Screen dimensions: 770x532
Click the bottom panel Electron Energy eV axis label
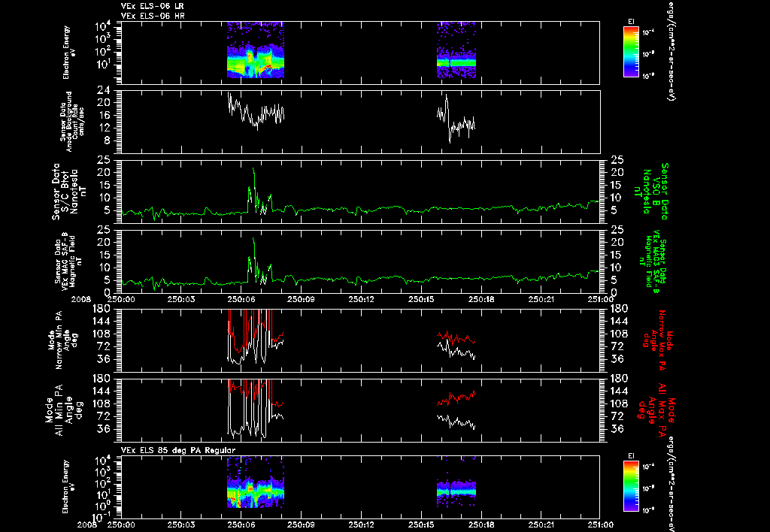[69, 486]
